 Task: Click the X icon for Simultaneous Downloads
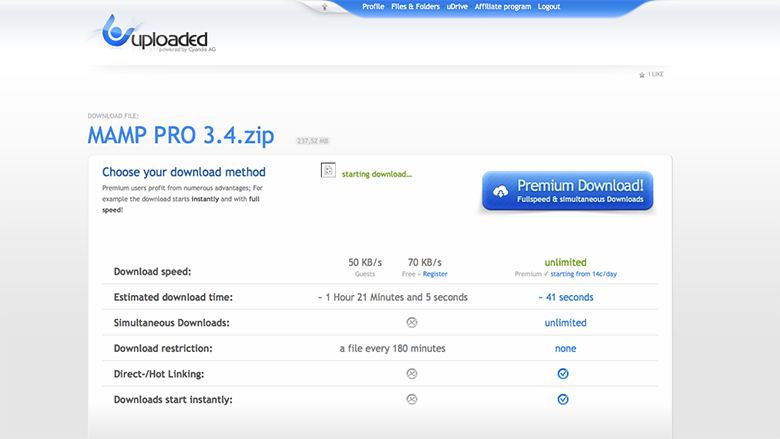click(411, 323)
